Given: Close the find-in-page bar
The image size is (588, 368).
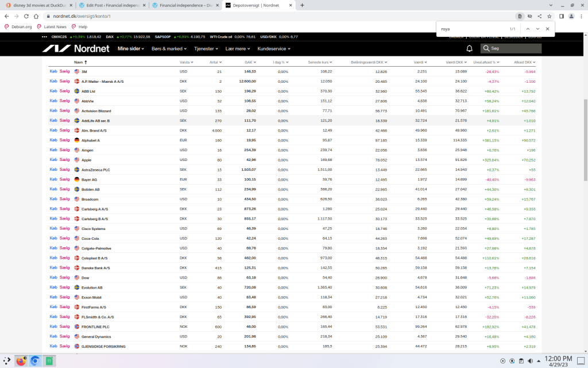Looking at the screenshot, I should tap(547, 28).
